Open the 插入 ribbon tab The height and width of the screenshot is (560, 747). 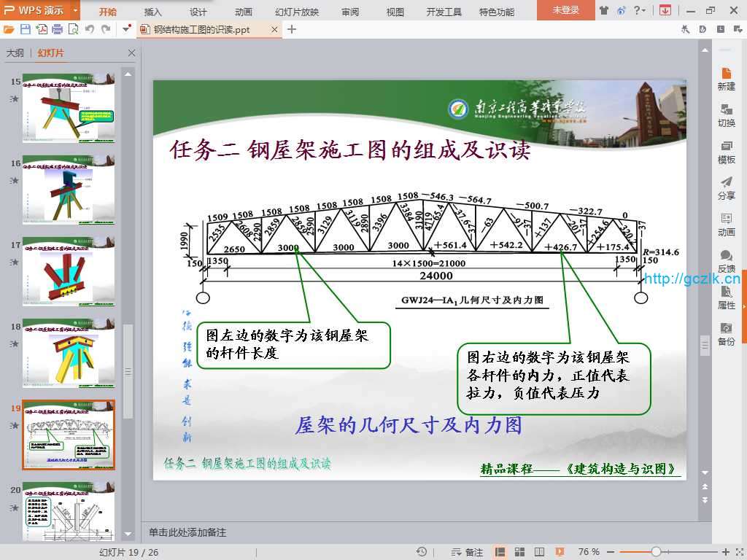click(x=153, y=12)
